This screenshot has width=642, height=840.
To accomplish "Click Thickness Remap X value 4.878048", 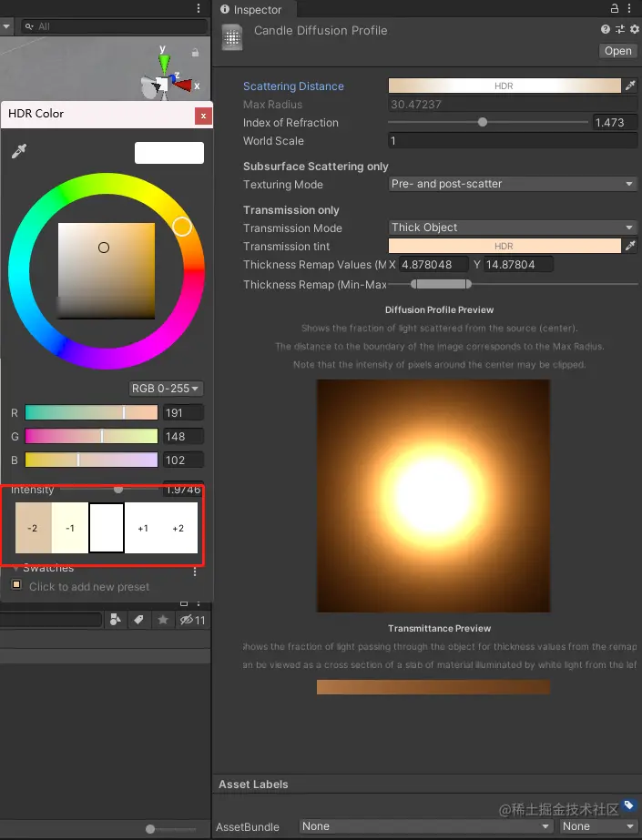I will point(434,264).
